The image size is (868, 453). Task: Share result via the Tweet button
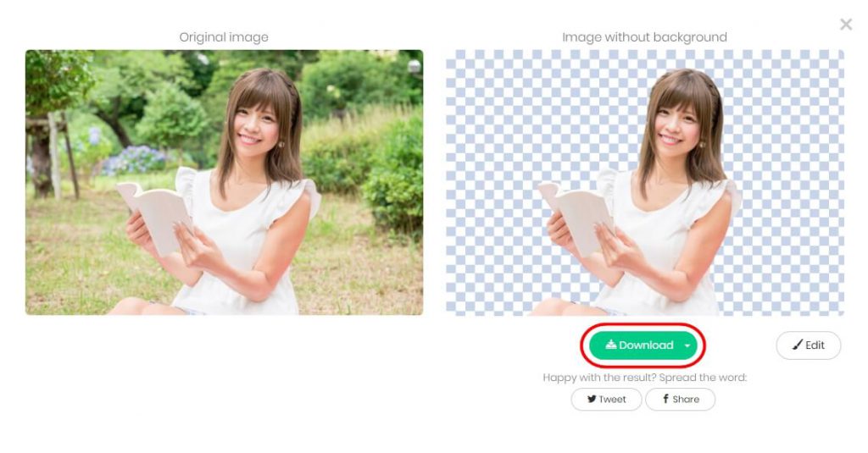(606, 400)
